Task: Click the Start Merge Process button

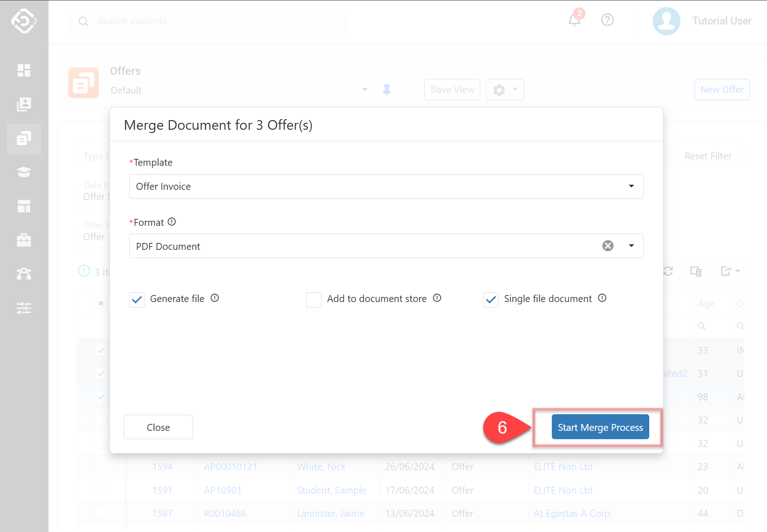Action: 600,427
